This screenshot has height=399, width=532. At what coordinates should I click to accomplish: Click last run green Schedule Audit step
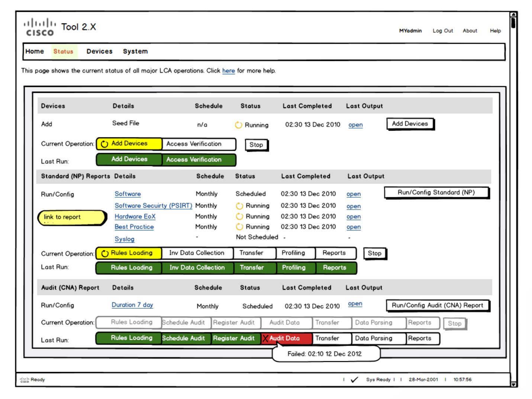186,338
